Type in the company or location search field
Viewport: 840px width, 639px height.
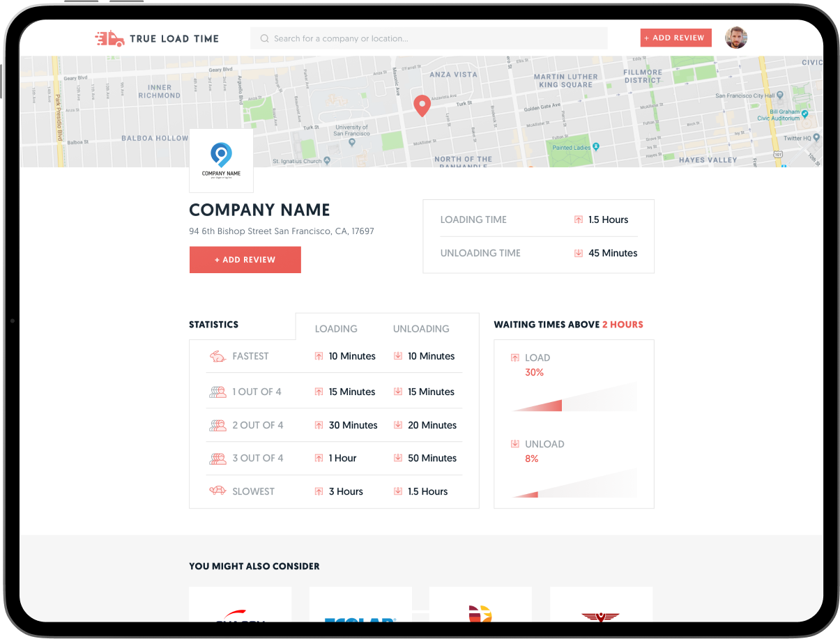432,39
